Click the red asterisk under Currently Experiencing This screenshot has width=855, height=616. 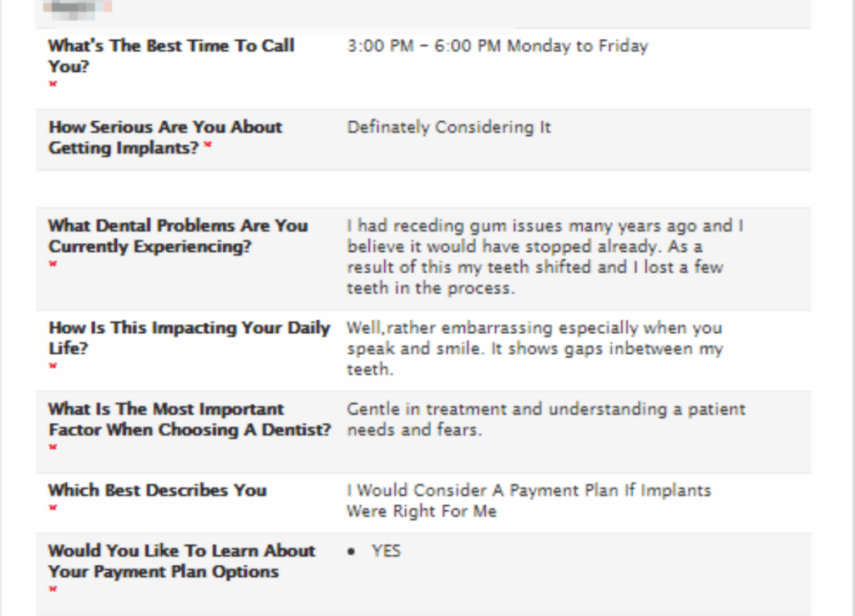click(x=53, y=265)
